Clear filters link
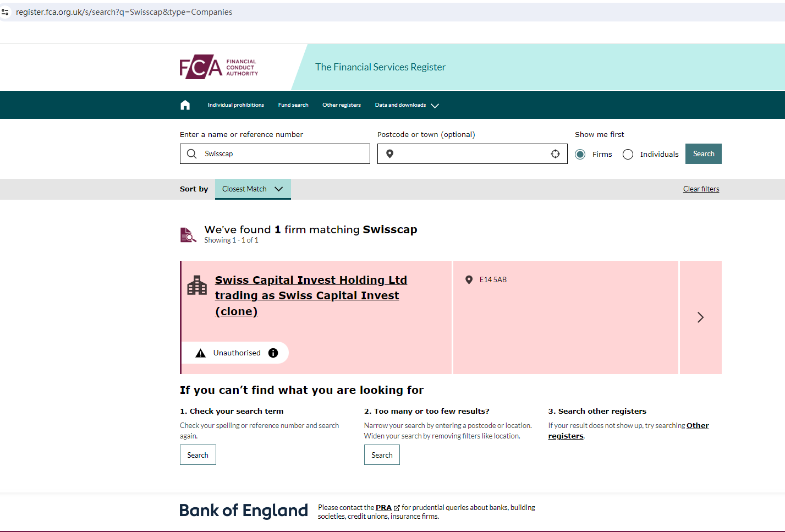The width and height of the screenshot is (785, 532). pos(701,189)
